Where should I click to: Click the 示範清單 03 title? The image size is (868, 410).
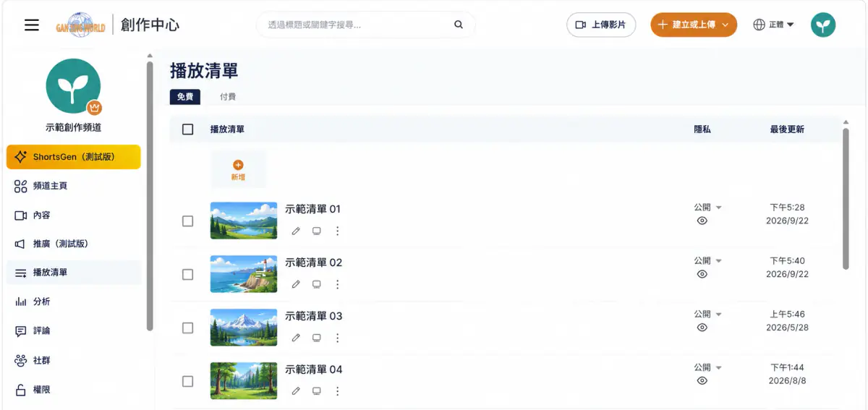pyautogui.click(x=313, y=316)
